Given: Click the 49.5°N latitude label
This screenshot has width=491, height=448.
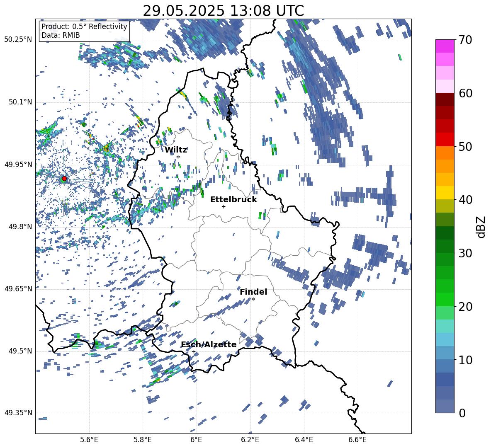Looking at the screenshot, I should click(20, 351).
